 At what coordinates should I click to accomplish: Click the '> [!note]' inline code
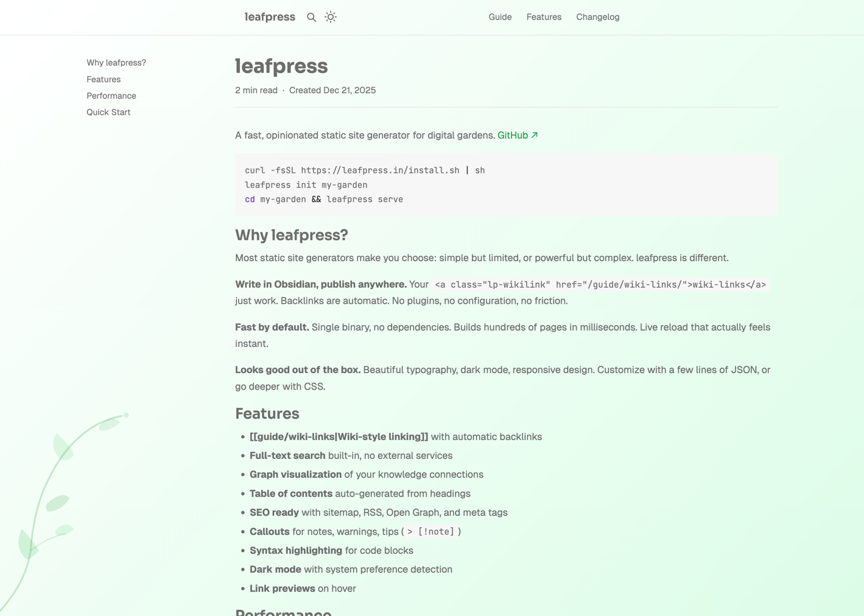(431, 531)
